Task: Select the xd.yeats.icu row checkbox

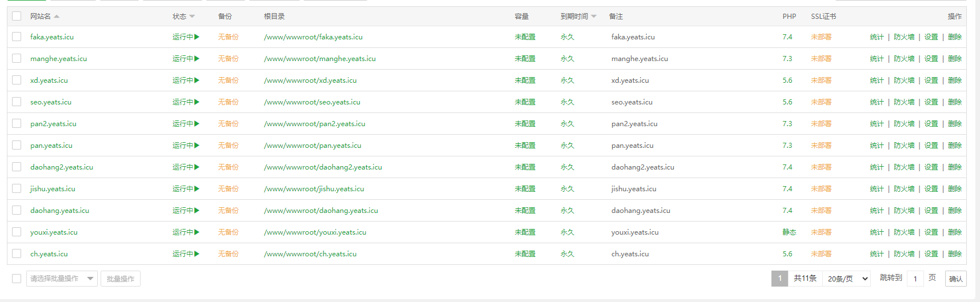Action: (x=17, y=80)
